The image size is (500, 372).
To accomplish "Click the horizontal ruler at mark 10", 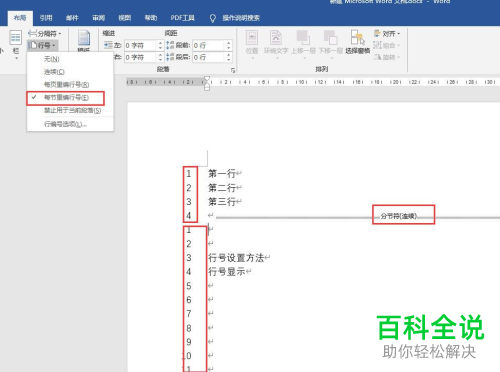I will click(301, 82).
